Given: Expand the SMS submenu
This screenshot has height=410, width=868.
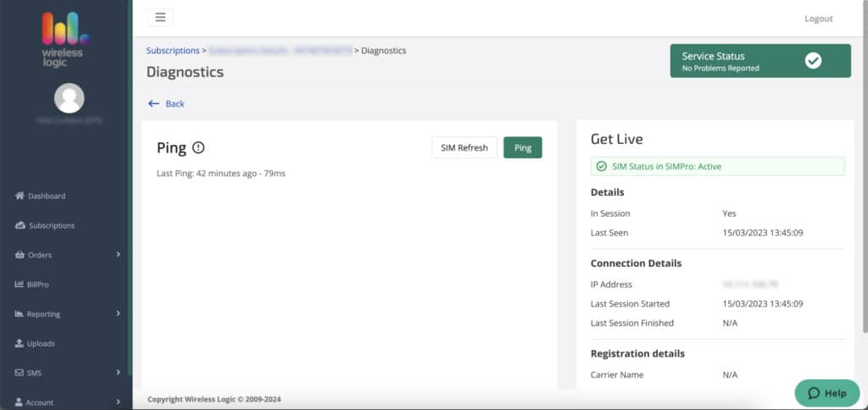Looking at the screenshot, I should 118,373.
